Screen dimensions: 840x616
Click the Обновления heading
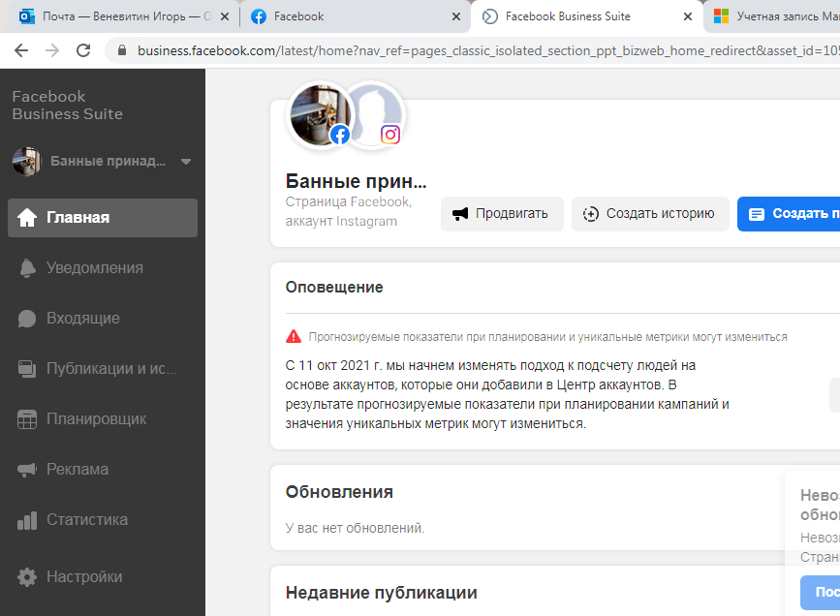coord(339,492)
